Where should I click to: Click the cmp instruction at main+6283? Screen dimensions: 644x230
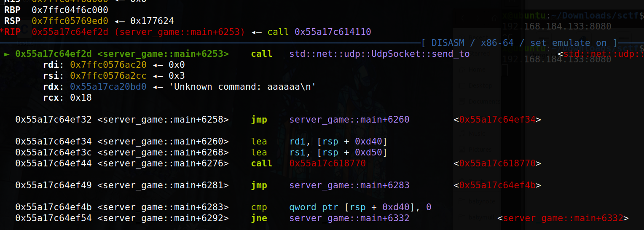pyautogui.click(x=259, y=207)
